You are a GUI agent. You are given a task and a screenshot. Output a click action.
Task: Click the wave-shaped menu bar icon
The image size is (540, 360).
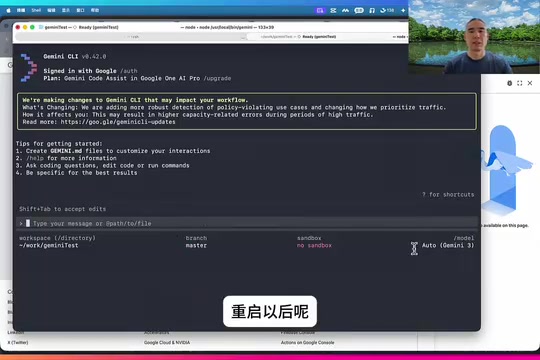click(345, 11)
